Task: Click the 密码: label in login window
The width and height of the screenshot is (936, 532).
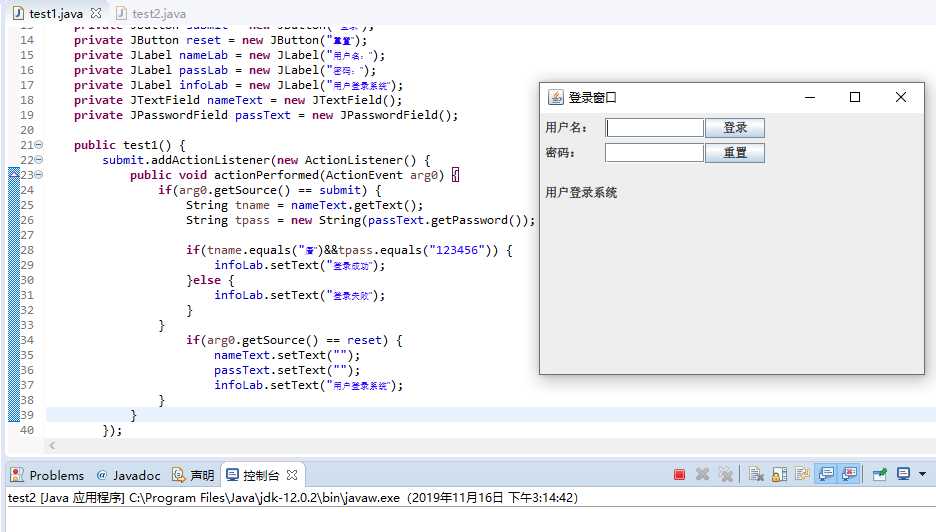Action: click(x=559, y=153)
